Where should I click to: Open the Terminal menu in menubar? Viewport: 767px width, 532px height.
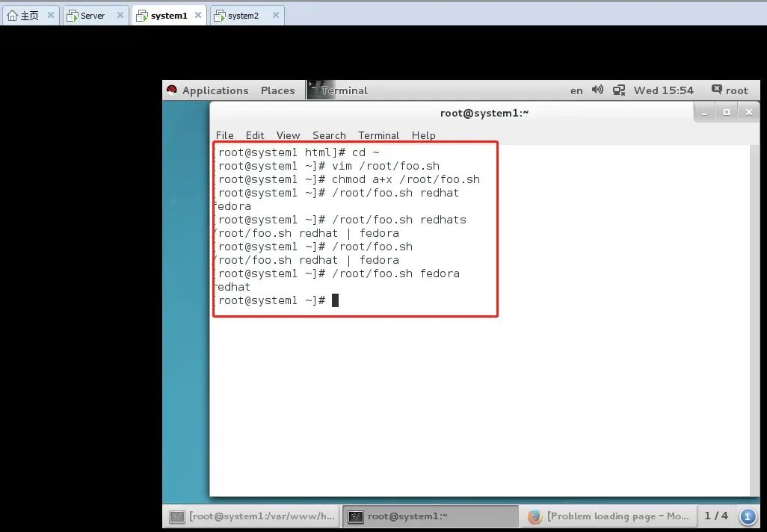378,135
